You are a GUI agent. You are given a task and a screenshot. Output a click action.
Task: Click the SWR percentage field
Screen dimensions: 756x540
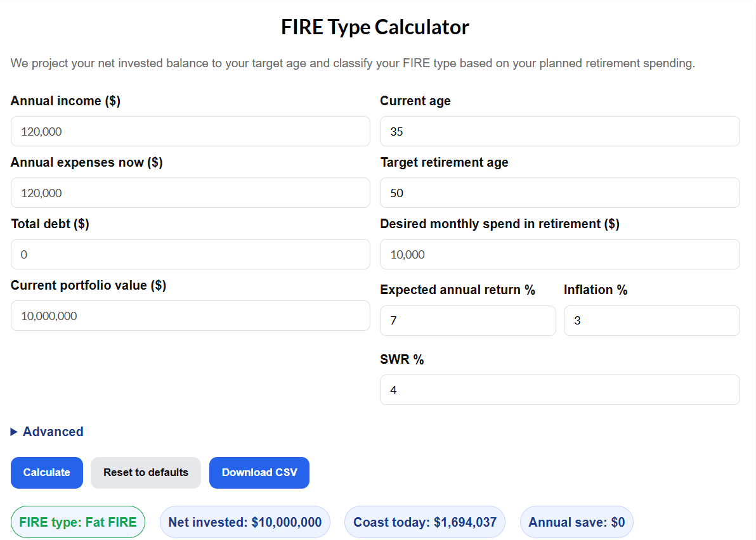coord(559,389)
